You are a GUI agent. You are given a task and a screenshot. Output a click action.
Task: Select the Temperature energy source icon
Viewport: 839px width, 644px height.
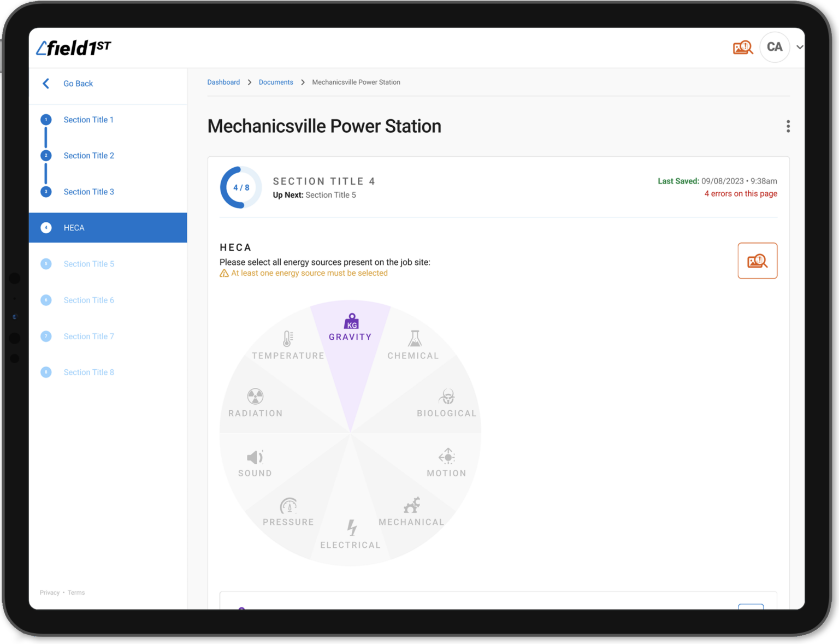point(288,339)
